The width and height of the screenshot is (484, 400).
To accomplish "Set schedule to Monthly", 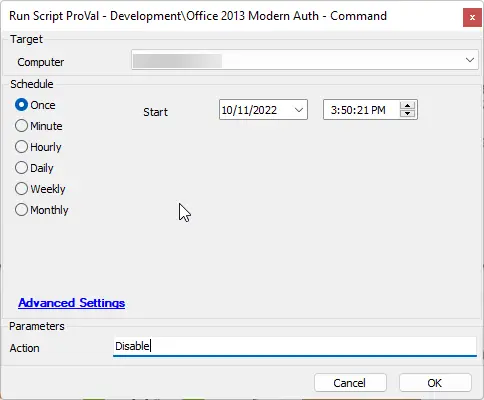I will tap(21, 210).
